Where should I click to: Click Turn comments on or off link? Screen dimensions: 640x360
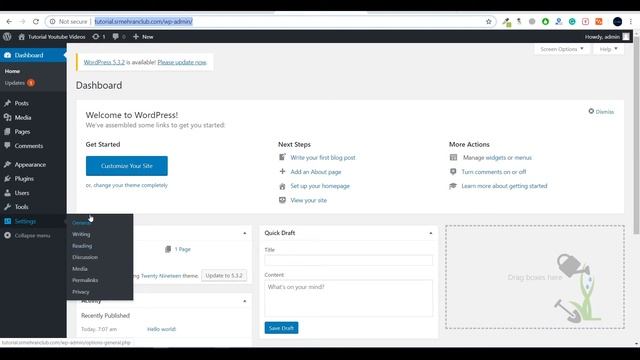click(x=494, y=172)
